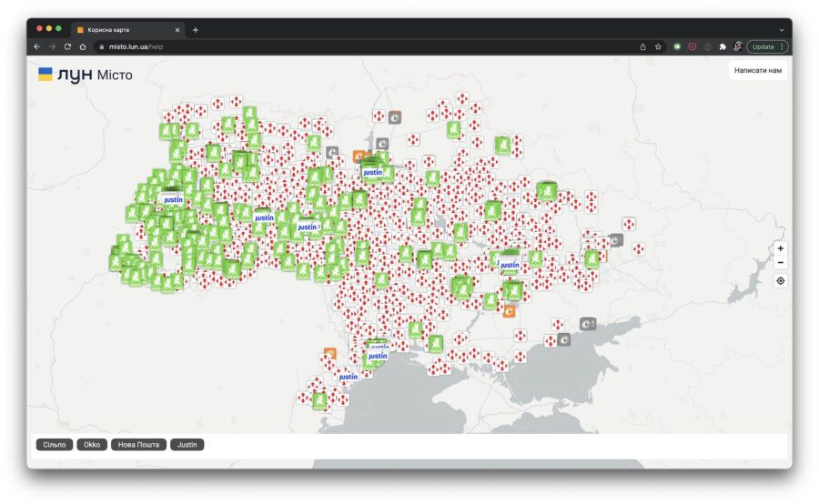Save the page to Pocket
This screenshot has height=504, width=819.
coord(693,46)
